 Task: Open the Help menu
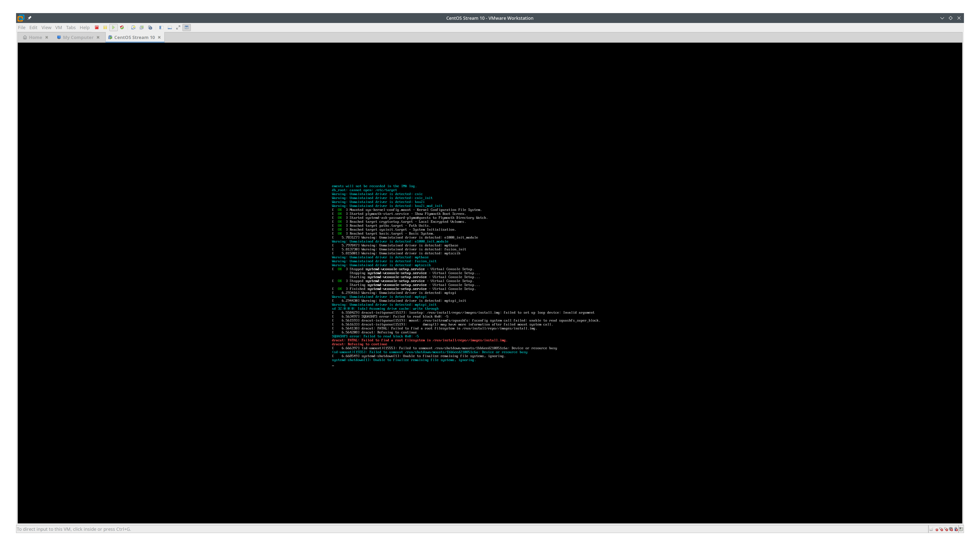coord(84,27)
